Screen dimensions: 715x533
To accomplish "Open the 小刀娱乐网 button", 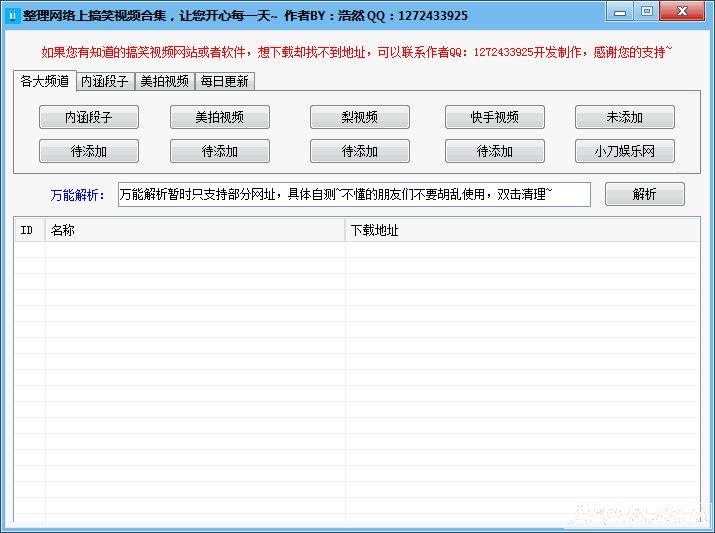I will pos(624,151).
